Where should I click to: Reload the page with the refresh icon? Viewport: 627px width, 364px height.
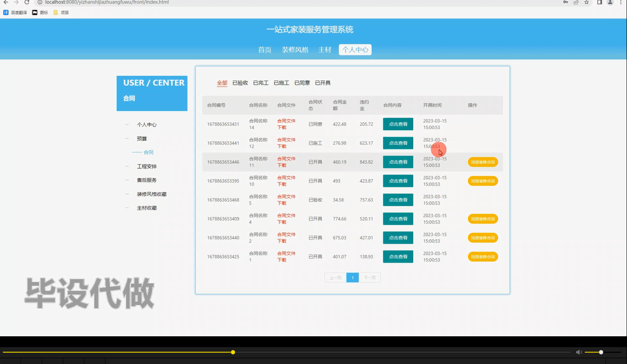tap(27, 2)
